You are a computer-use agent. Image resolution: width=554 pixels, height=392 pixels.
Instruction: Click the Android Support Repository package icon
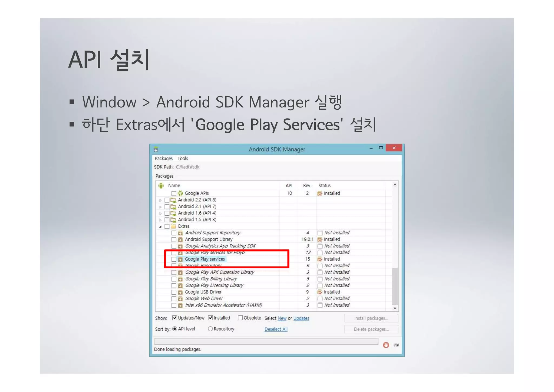coord(180,233)
